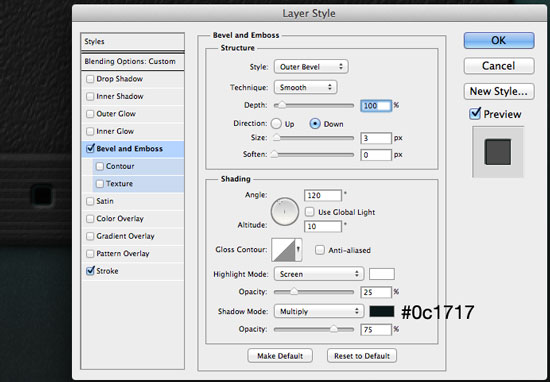550x382 pixels.
Task: Click the highlight Opacity field showing 25
Action: (x=376, y=292)
